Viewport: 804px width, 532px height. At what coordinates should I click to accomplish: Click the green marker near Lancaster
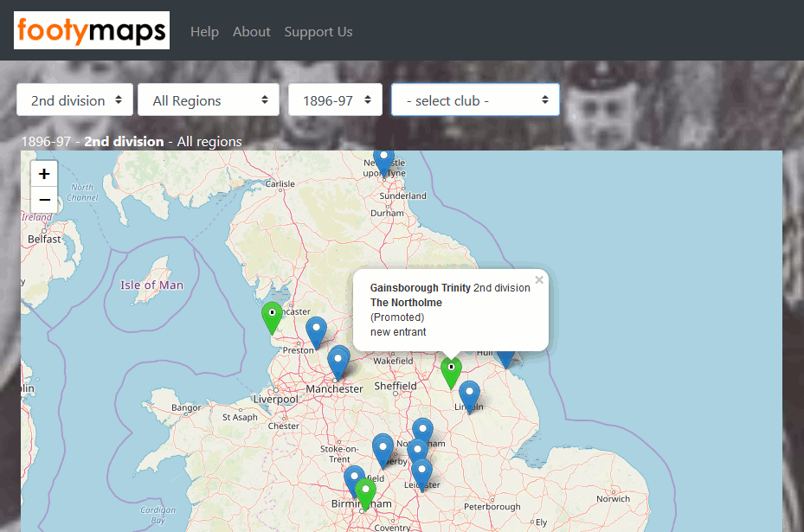point(273,316)
